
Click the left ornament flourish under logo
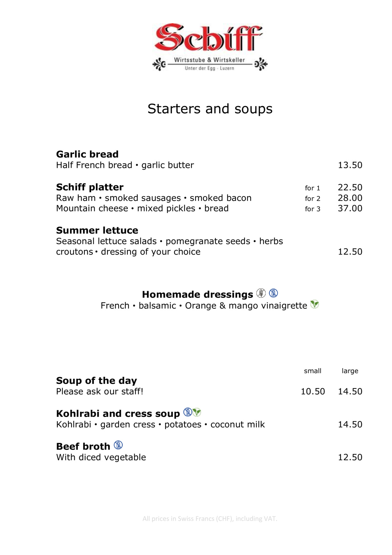tap(159, 64)
